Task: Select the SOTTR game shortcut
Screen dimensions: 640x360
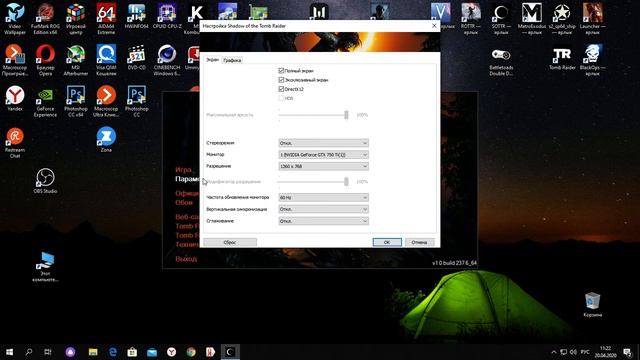Action: [501, 18]
